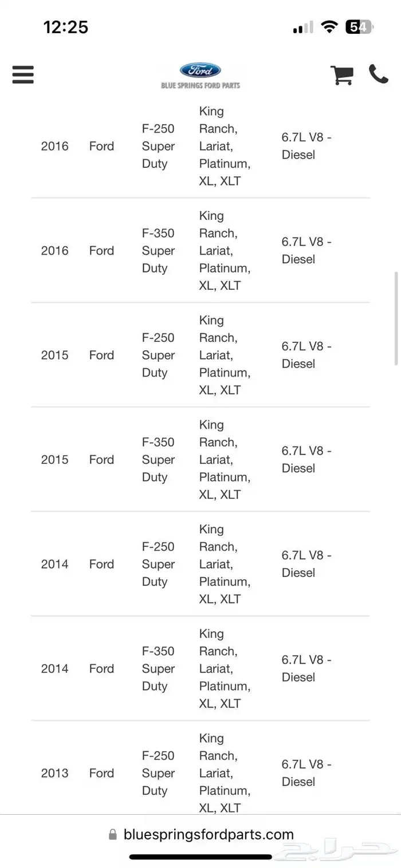Tap the cellular signal bars icon
This screenshot has width=401, height=868.
click(303, 27)
